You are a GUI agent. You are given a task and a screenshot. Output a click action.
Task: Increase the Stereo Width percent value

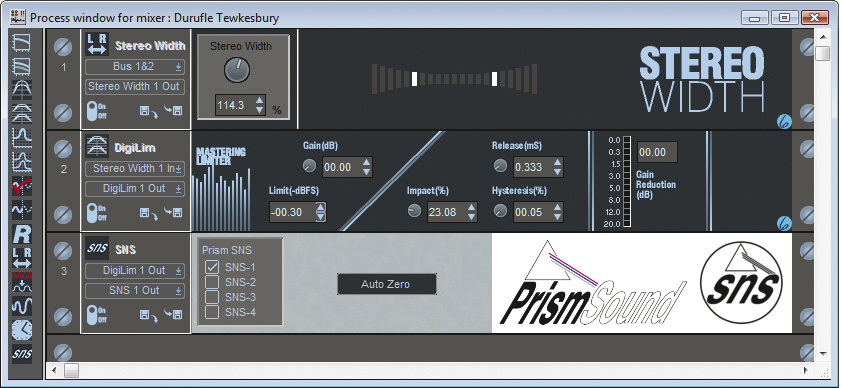point(260,100)
